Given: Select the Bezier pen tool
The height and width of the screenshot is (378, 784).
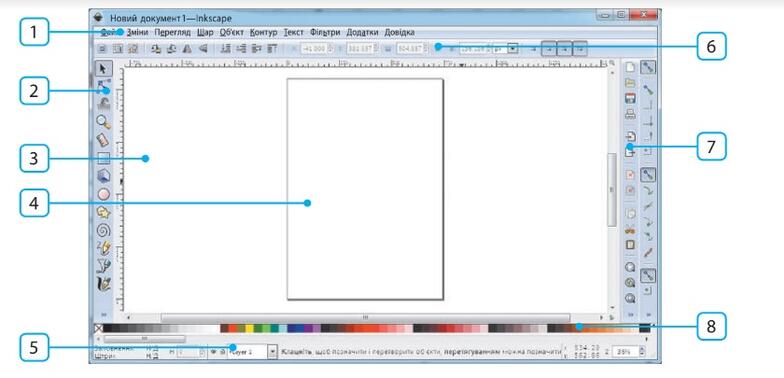Looking at the screenshot, I should pyautogui.click(x=104, y=266).
